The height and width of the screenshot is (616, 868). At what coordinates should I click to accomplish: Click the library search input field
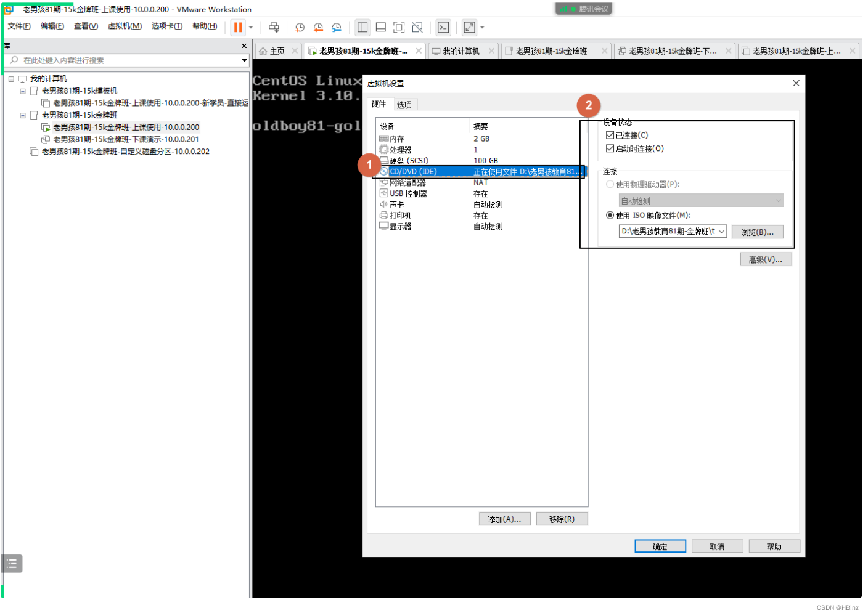coord(126,60)
